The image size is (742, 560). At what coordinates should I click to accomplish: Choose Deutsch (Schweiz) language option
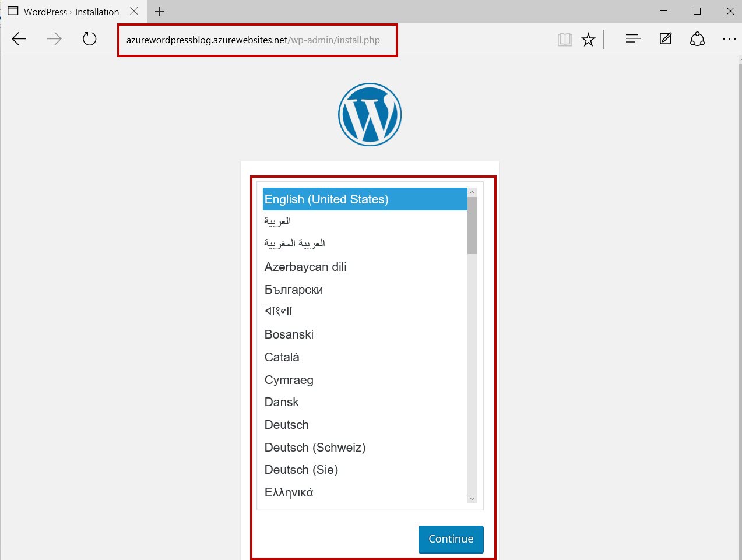click(x=365, y=448)
